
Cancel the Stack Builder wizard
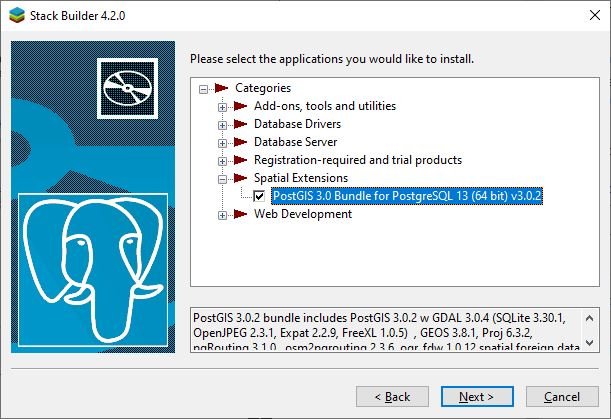pos(562,397)
